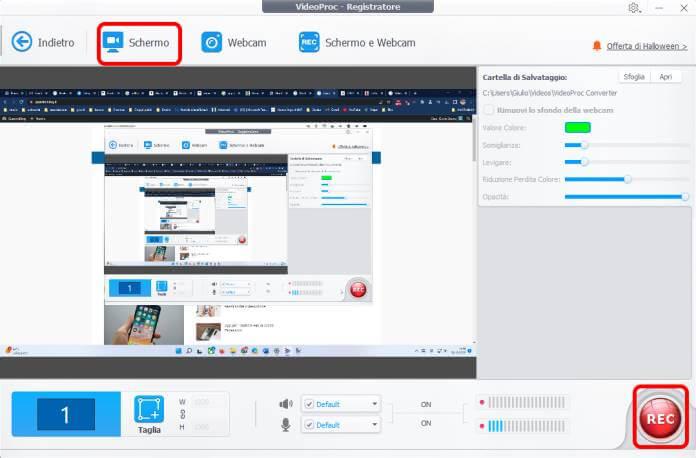This screenshot has height=458, width=696.
Task: Click the W width field
Action: [x=208, y=402]
